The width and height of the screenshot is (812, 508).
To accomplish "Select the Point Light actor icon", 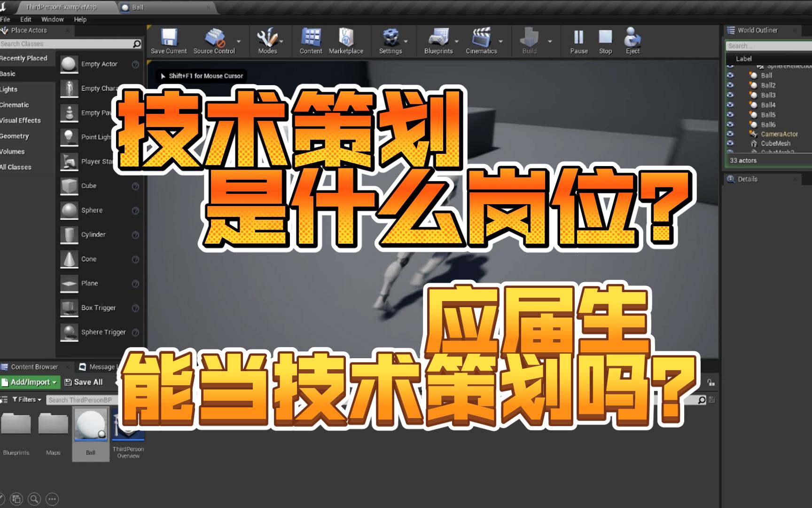I will (69, 137).
